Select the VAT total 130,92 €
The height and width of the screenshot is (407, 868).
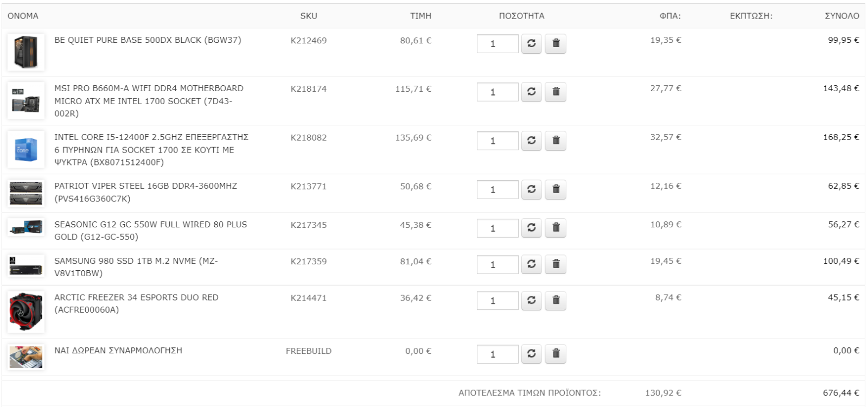point(663,393)
